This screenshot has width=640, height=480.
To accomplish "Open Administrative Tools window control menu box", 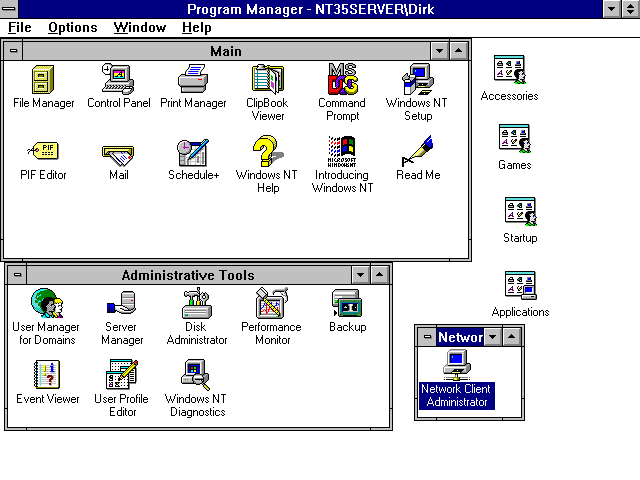I will tap(17, 275).
